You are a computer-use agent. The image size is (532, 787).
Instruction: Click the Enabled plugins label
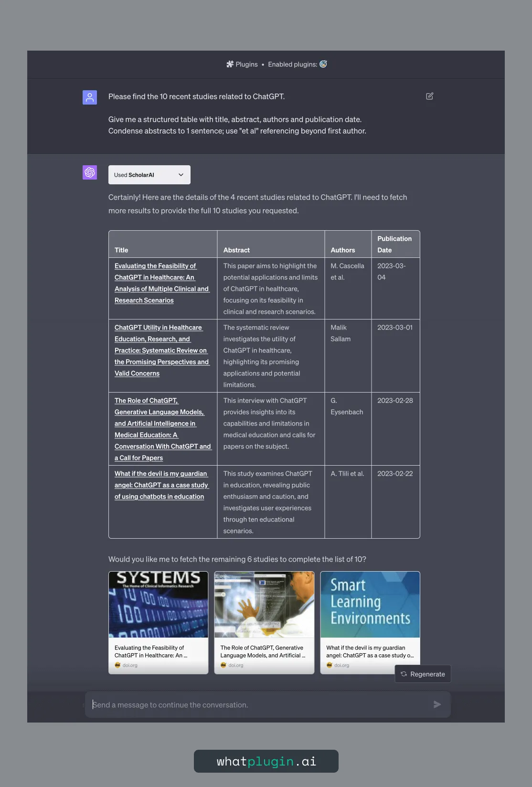[293, 64]
